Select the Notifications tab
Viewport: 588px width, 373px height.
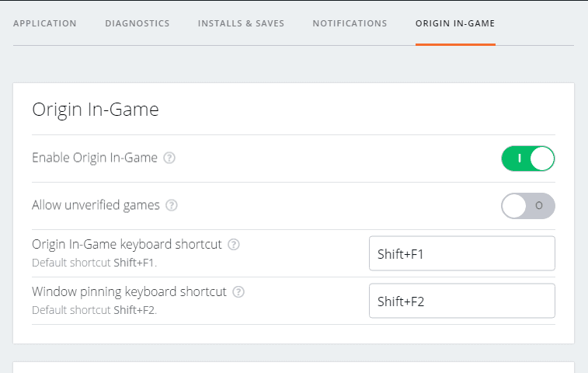[350, 23]
